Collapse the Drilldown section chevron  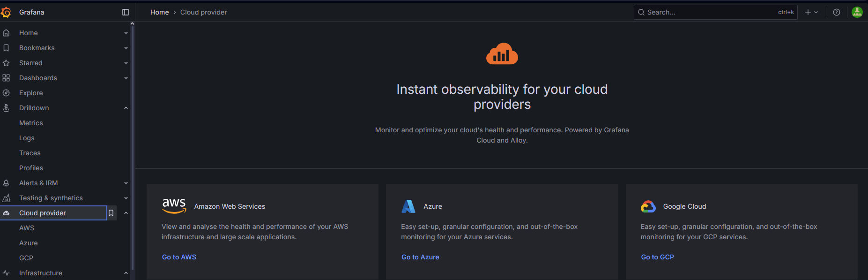coord(126,108)
